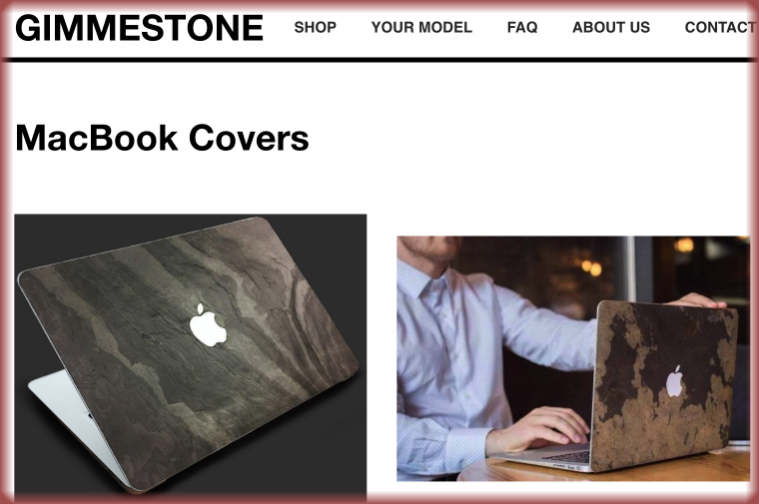This screenshot has height=504, width=759.
Task: Open the SHOP menu item
Action: tap(315, 27)
